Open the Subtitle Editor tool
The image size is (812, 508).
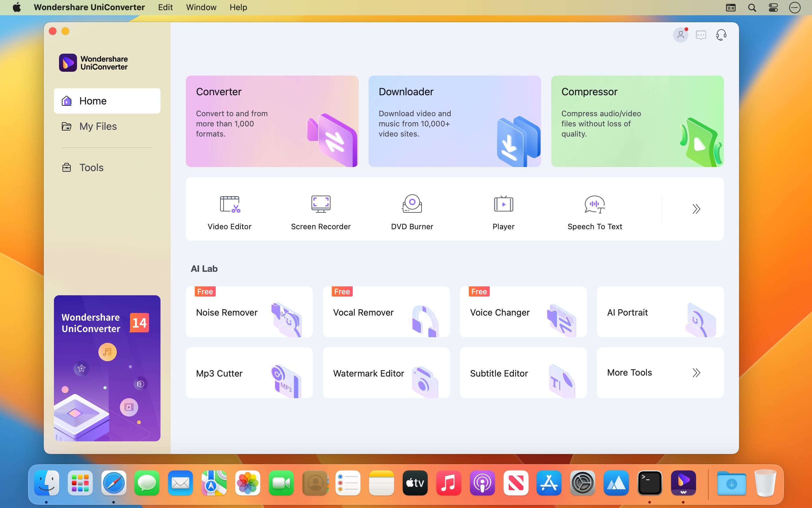pos(523,373)
